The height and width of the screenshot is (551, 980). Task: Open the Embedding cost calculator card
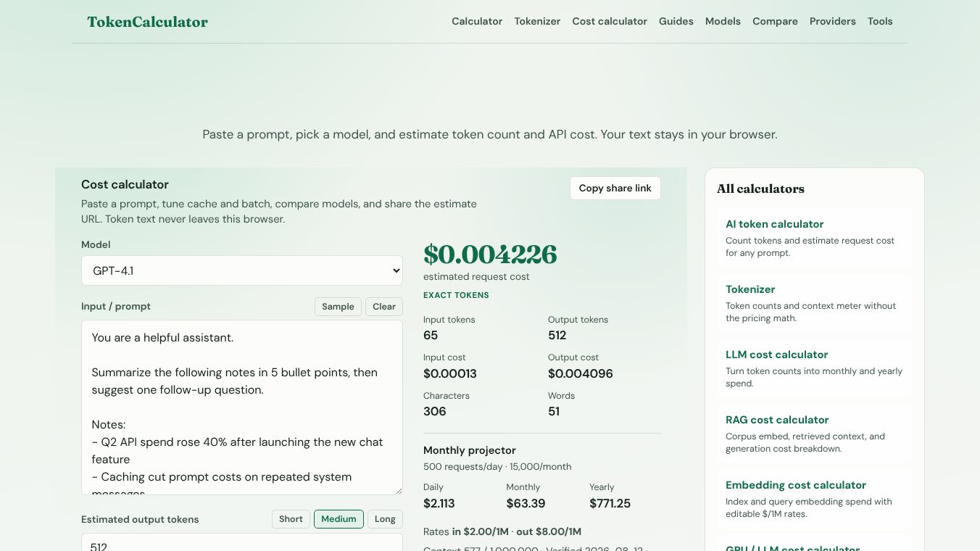click(x=815, y=499)
